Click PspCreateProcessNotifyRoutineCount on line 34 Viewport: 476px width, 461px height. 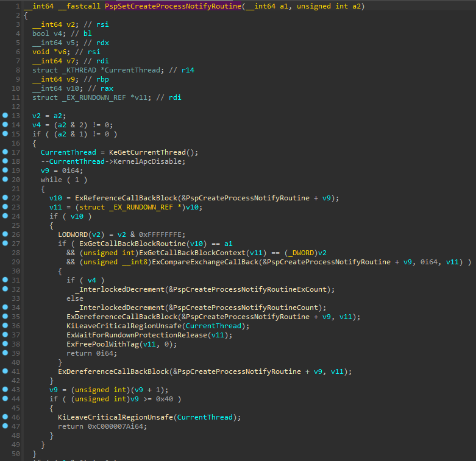click(x=245, y=308)
